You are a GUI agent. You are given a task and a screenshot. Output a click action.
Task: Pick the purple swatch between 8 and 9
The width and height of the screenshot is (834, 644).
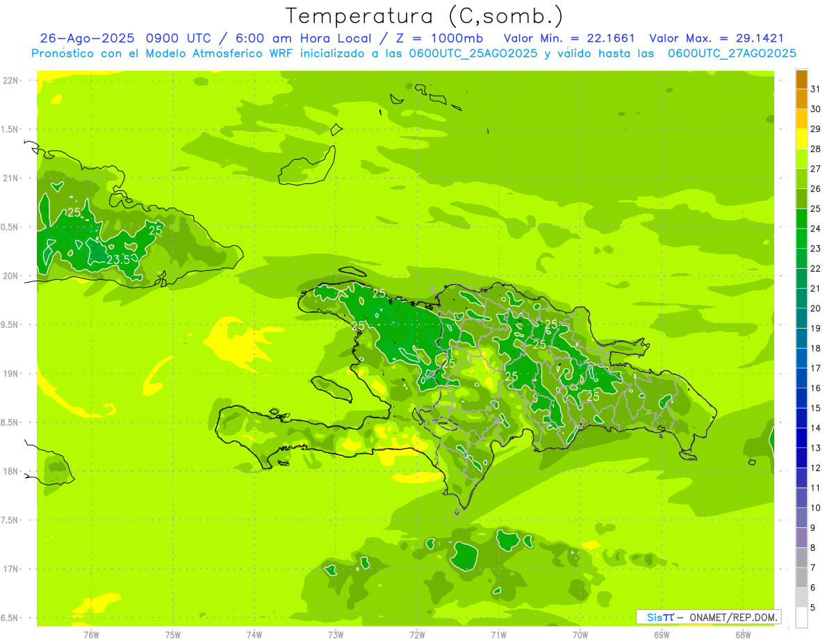[x=801, y=538]
